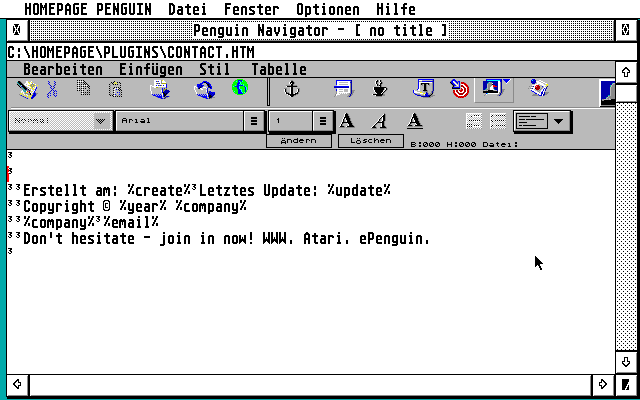
Task: Click the horizontal scrollbar right arrow
Action: point(602,384)
